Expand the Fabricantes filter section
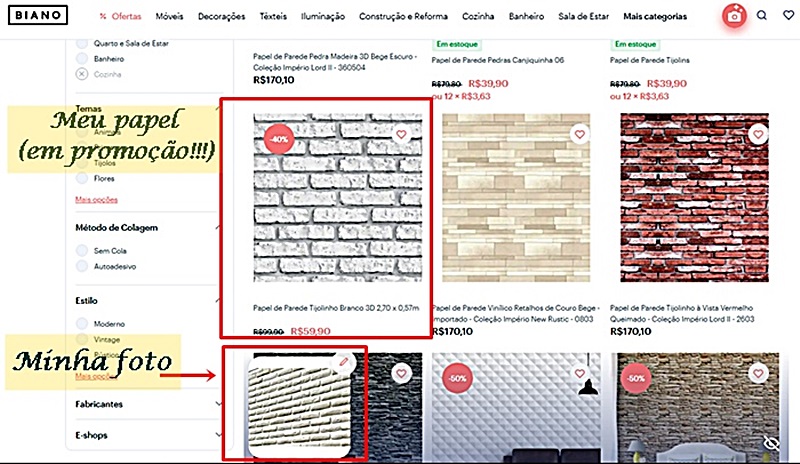The width and height of the screenshot is (800, 464). pyautogui.click(x=148, y=404)
